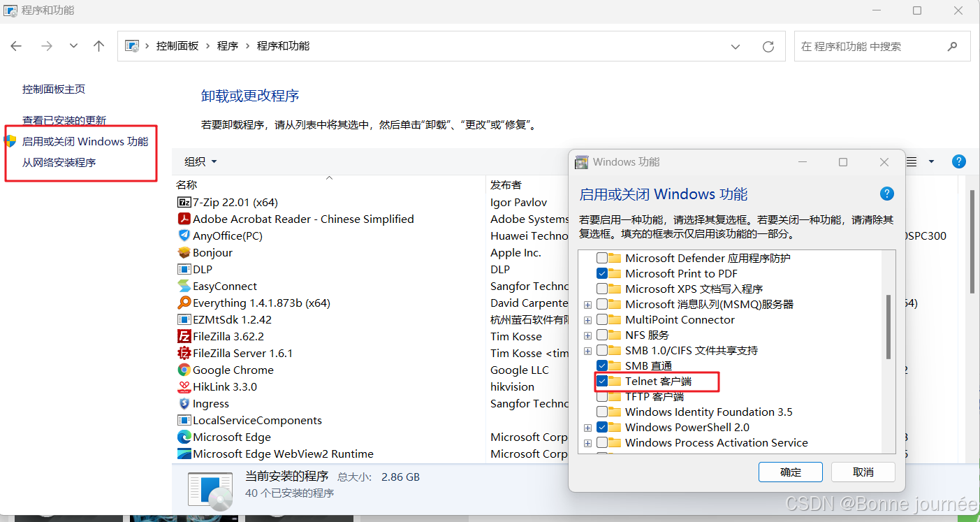Click the LocalServiceComponents icon

tap(184, 420)
